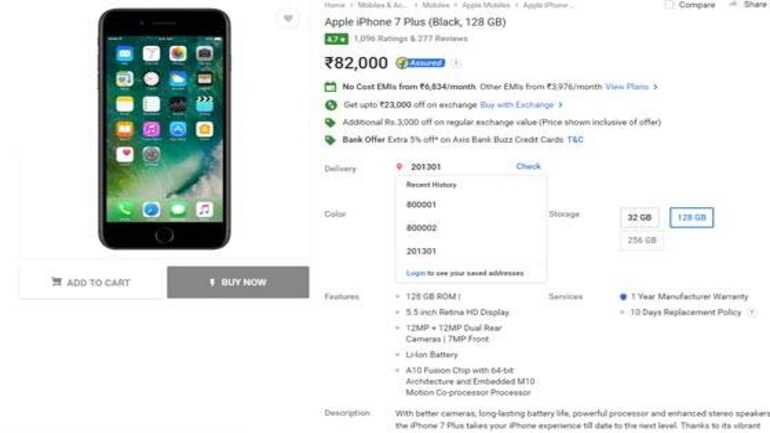
Task: Click ADD TO CART button
Action: pyautogui.click(x=91, y=282)
